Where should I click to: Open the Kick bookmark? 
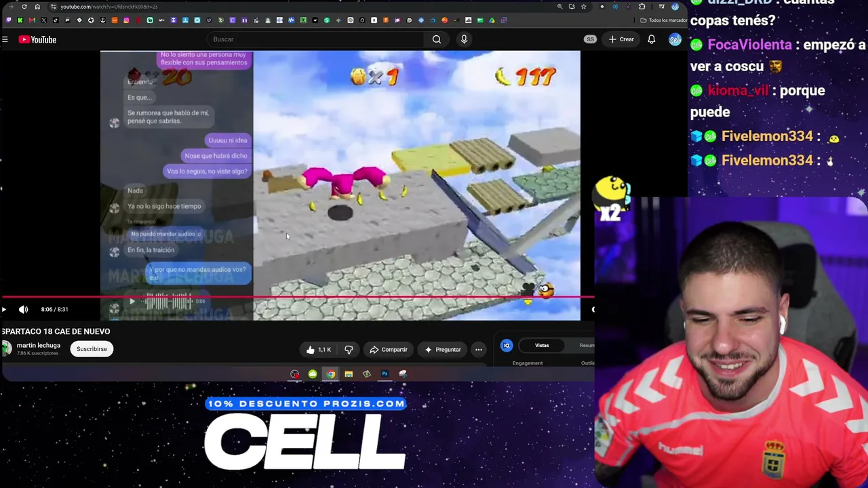[x=20, y=20]
